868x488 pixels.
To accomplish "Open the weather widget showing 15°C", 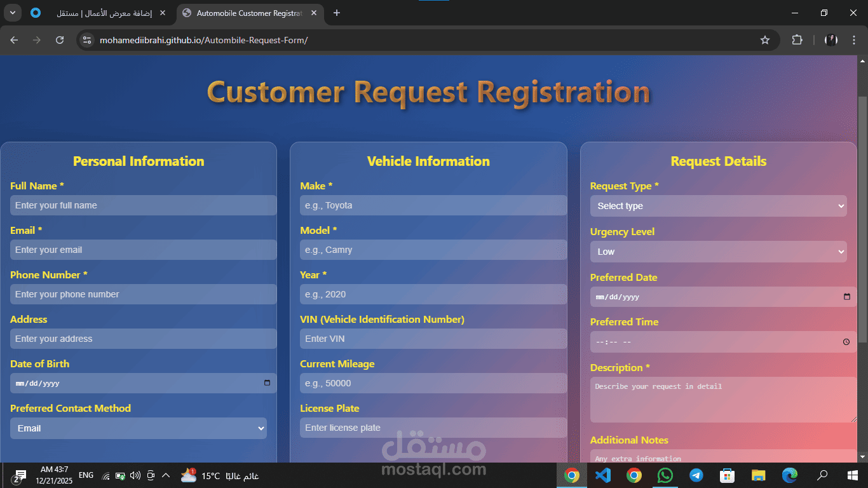I will point(220,475).
